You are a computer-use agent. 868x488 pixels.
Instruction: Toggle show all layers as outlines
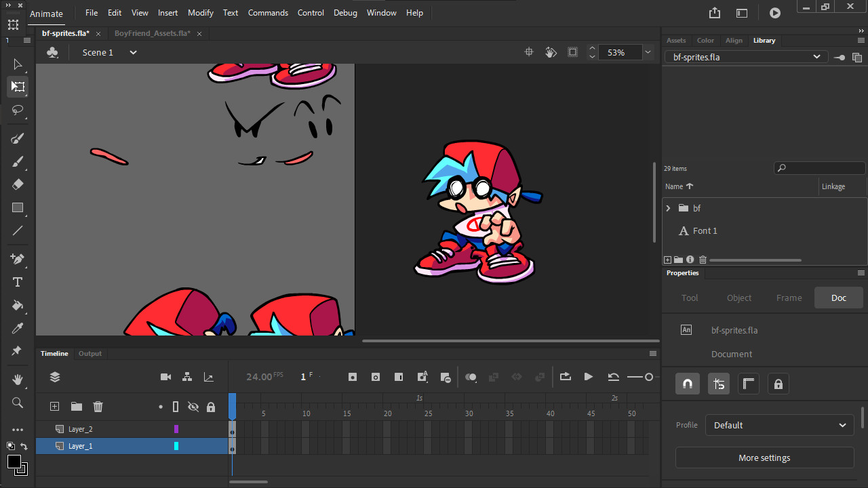(x=176, y=407)
